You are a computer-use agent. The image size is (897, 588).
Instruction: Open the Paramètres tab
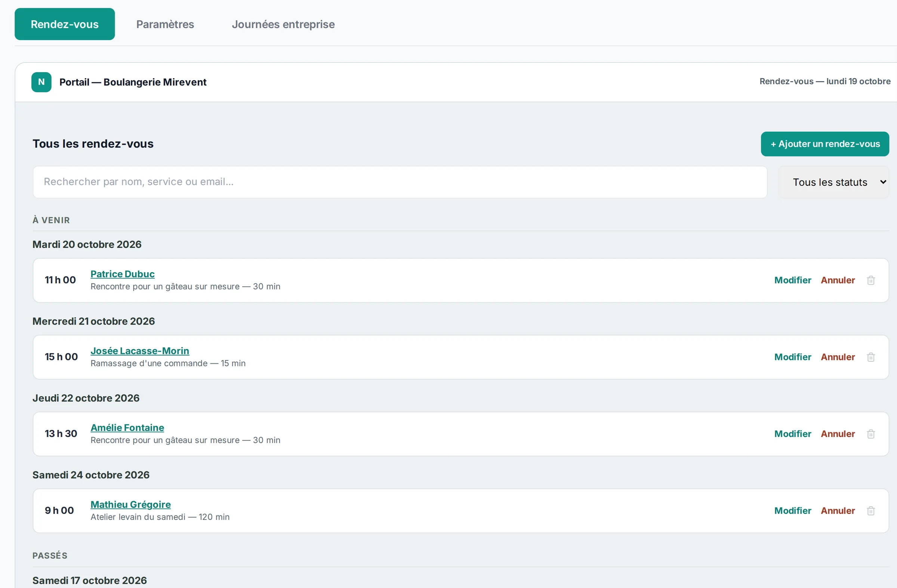pos(165,24)
